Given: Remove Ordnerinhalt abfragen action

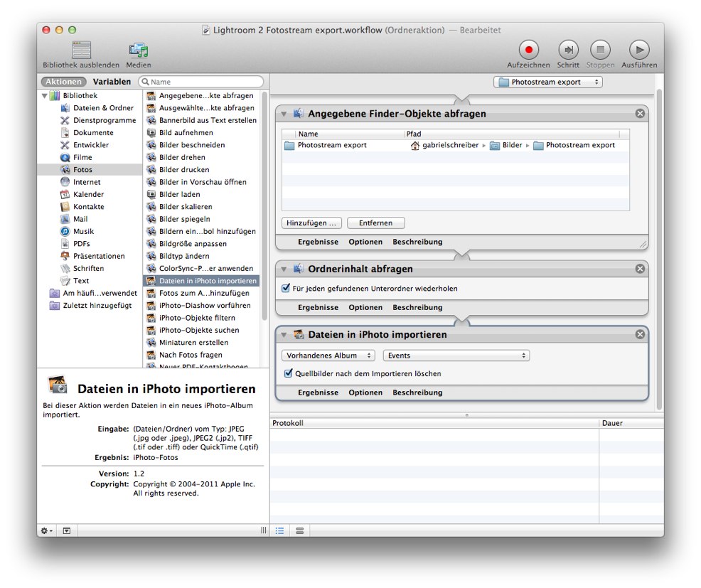Looking at the screenshot, I should click(x=640, y=269).
